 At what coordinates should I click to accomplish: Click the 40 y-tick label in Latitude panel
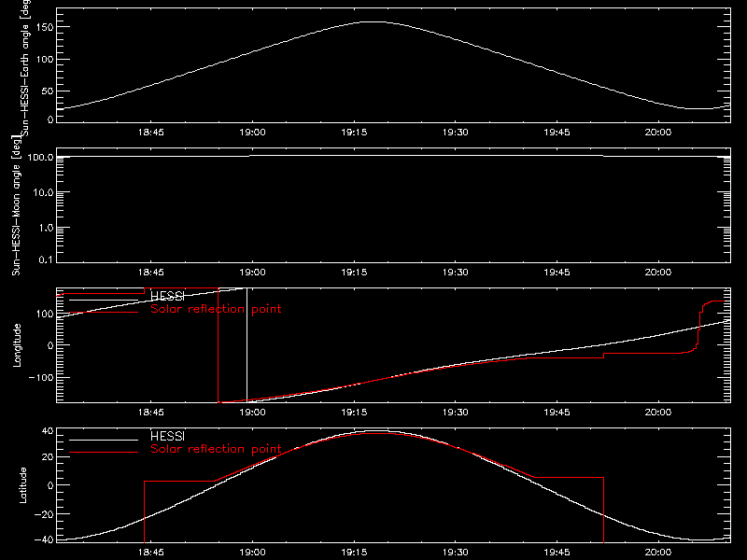click(x=48, y=431)
